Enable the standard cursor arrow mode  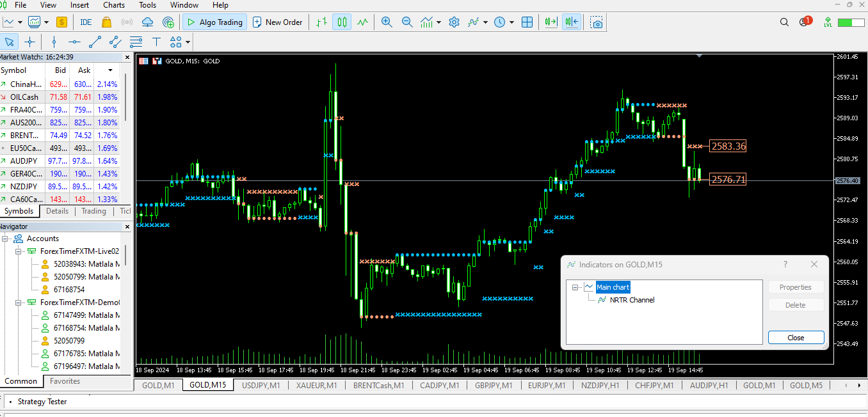coord(9,42)
